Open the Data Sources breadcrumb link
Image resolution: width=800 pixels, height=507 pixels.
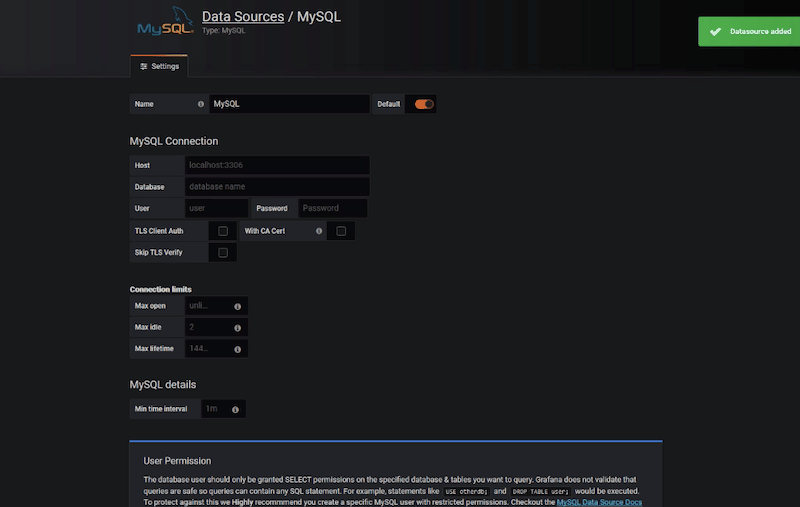pos(243,16)
